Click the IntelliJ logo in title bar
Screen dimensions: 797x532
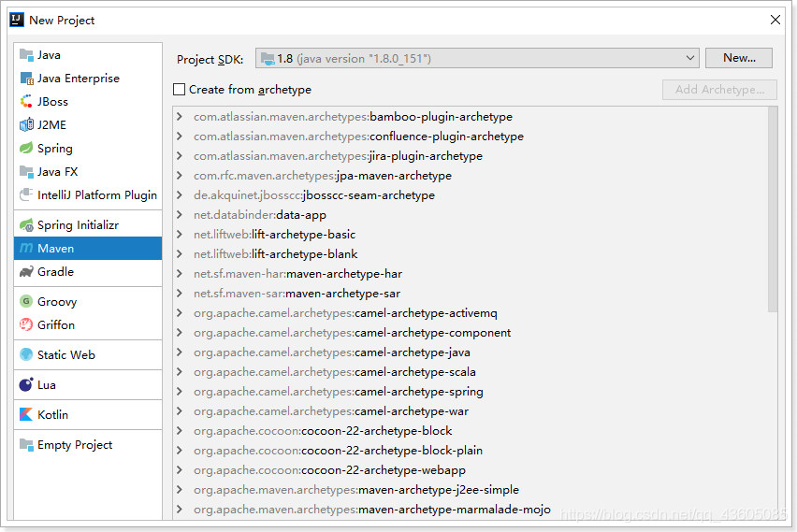point(17,20)
